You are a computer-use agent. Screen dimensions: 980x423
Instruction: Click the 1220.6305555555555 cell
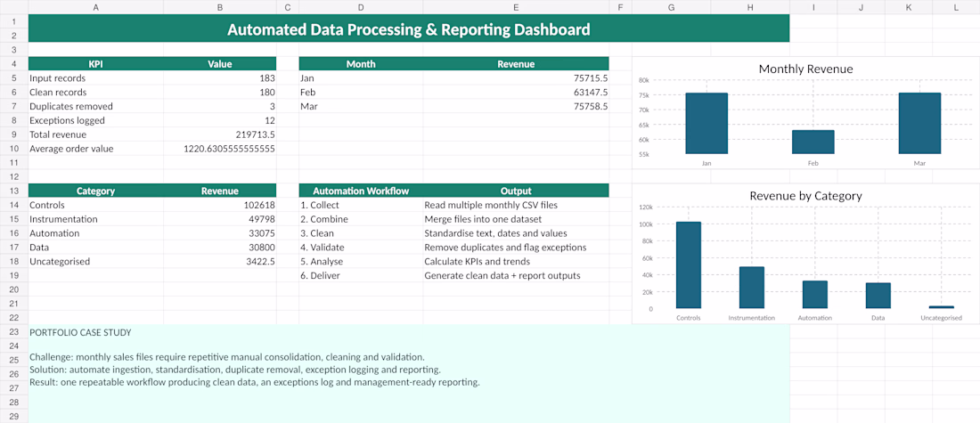pyautogui.click(x=219, y=149)
